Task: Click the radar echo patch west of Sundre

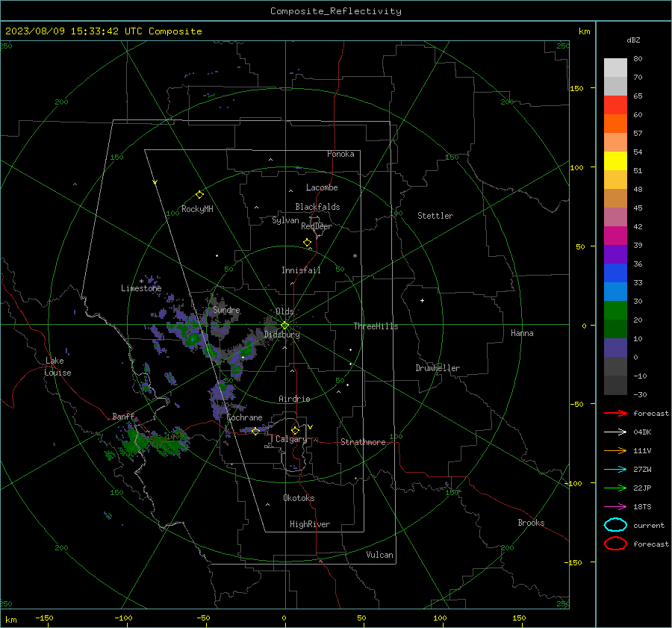Action: [x=187, y=332]
